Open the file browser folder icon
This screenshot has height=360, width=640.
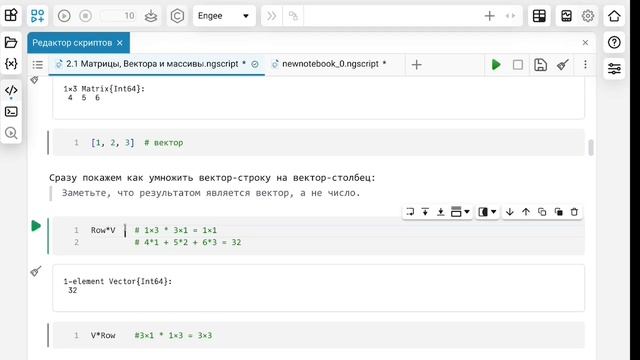(x=11, y=42)
